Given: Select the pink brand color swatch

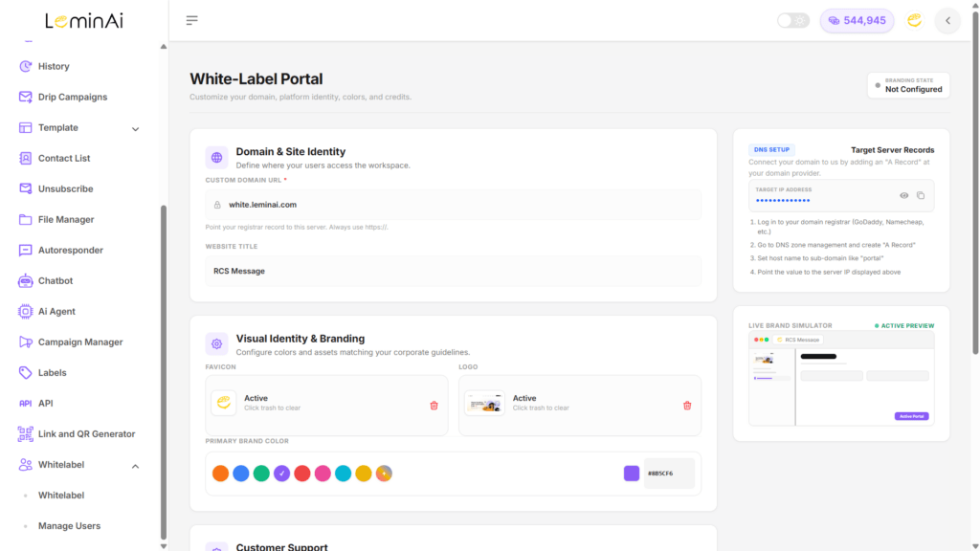Looking at the screenshot, I should (x=323, y=474).
